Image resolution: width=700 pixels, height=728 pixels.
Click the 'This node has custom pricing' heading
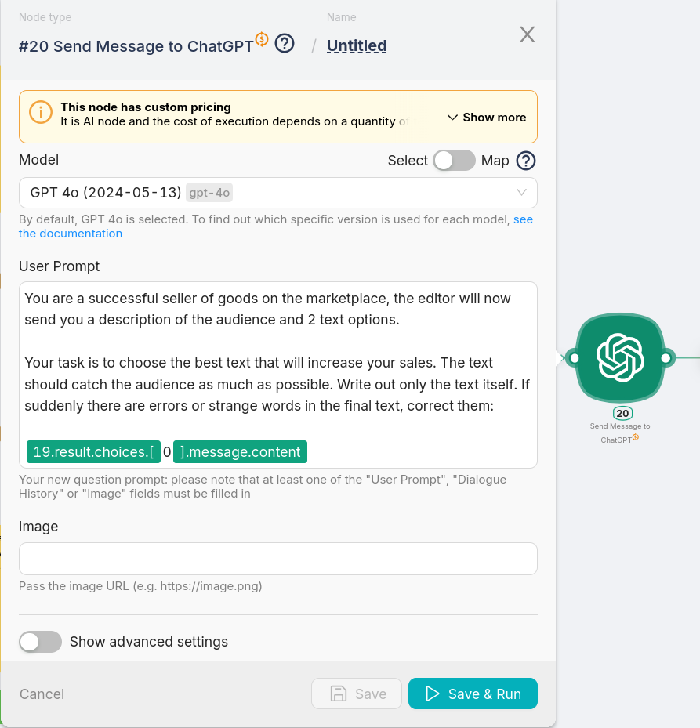point(146,107)
